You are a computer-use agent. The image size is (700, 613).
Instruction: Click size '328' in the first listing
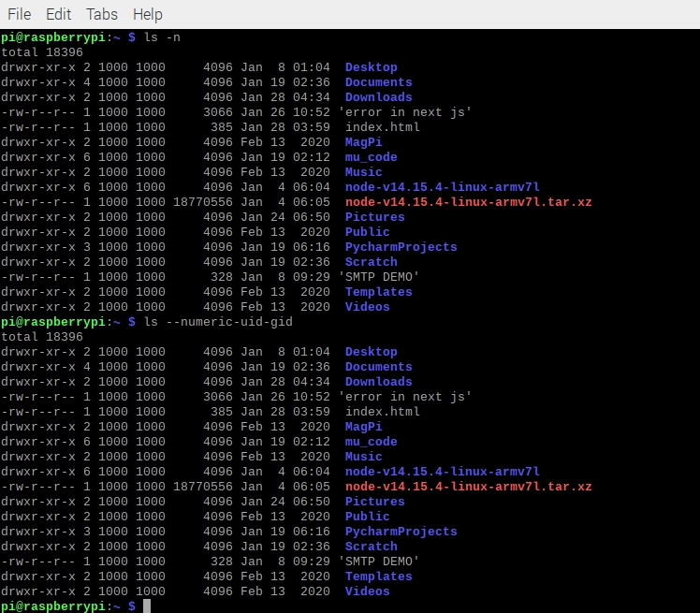(222, 277)
